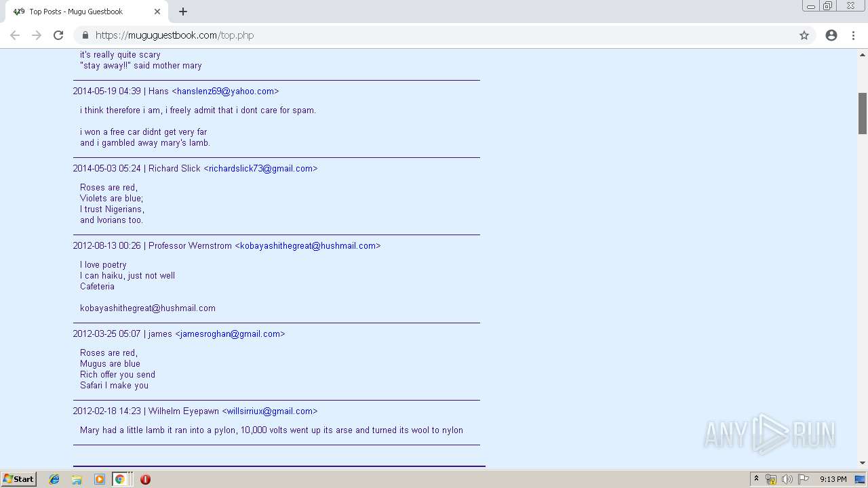Email hanslenz69@yahoo.com link
The width and height of the screenshot is (868, 488).
point(225,91)
